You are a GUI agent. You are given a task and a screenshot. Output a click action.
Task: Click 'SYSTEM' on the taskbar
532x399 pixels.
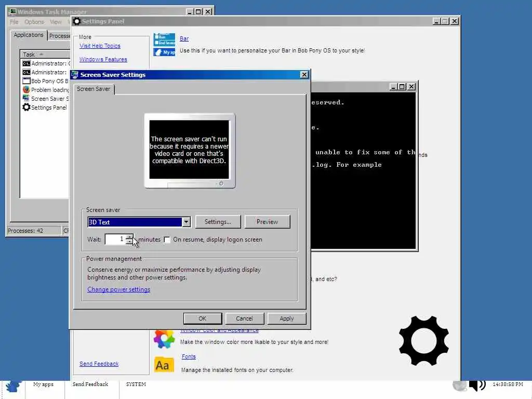click(x=136, y=384)
